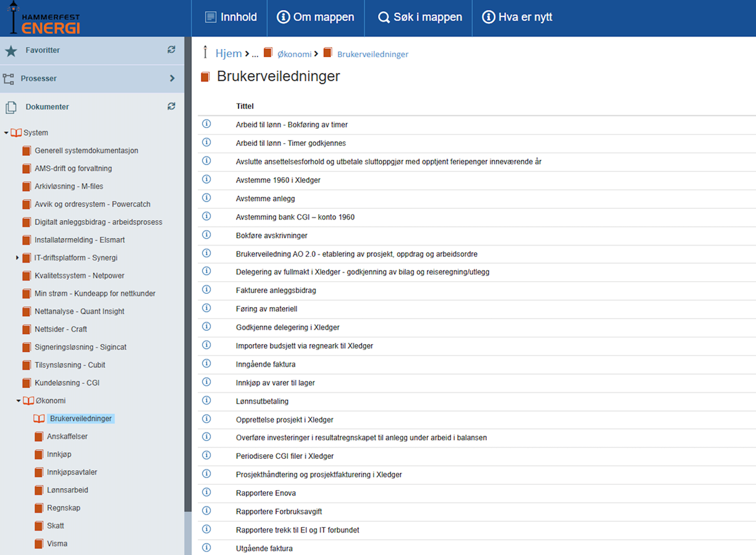Click info icon for Rapportere Enova
Viewport: 756px width, 555px height.
coord(206,492)
